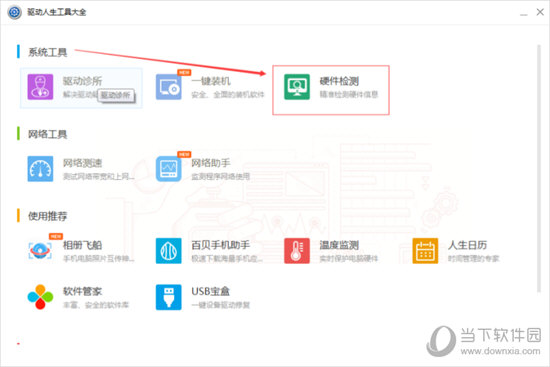
Task: Click the vertical scrollbar on the right
Action: tap(539, 168)
